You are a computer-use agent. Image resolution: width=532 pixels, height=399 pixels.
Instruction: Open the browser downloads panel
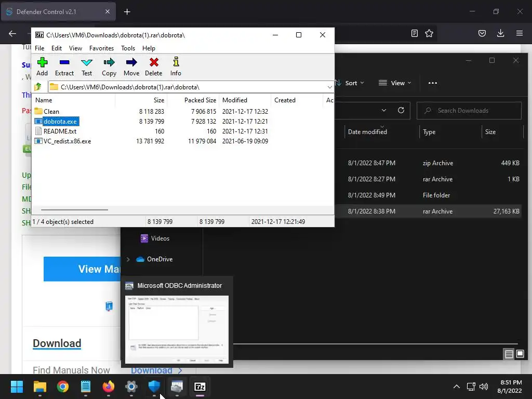pyautogui.click(x=500, y=33)
